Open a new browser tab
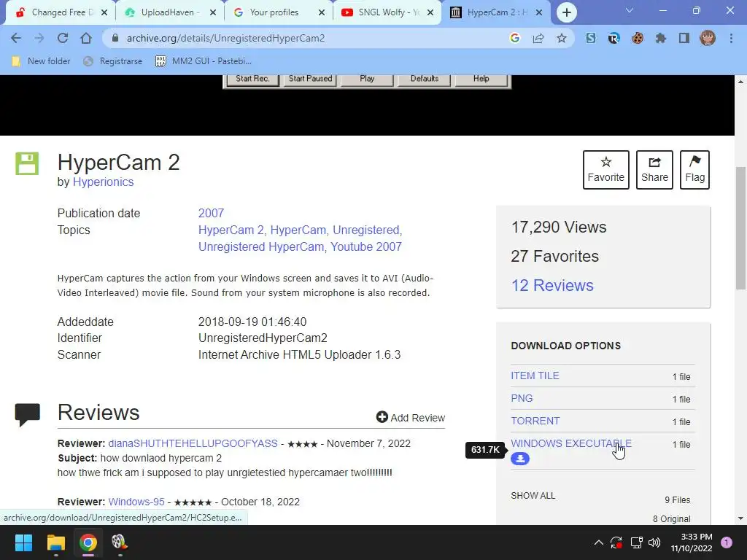 point(566,12)
